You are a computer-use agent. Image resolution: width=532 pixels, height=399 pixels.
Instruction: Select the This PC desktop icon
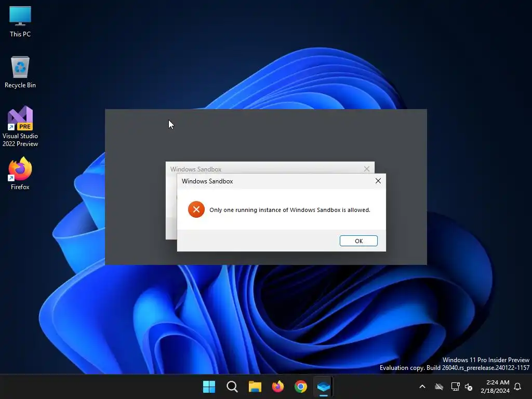(x=20, y=21)
